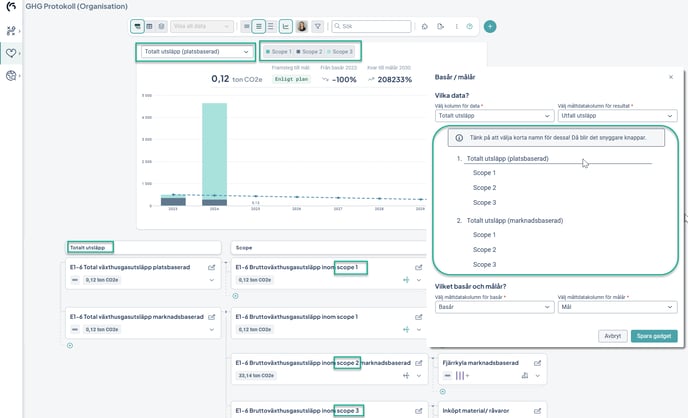Toggle Scope 3 legend series in chart
The width and height of the screenshot is (688, 418).
point(340,51)
